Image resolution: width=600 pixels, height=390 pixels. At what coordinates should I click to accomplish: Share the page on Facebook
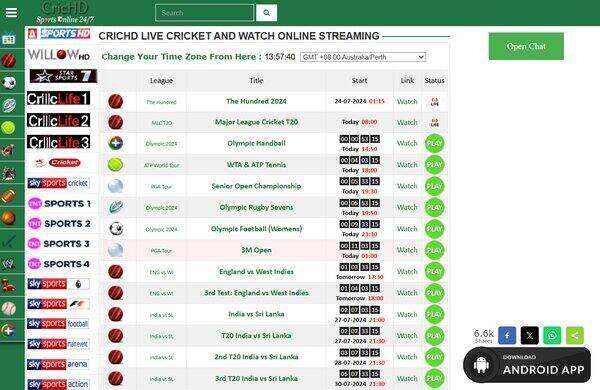pyautogui.click(x=507, y=336)
